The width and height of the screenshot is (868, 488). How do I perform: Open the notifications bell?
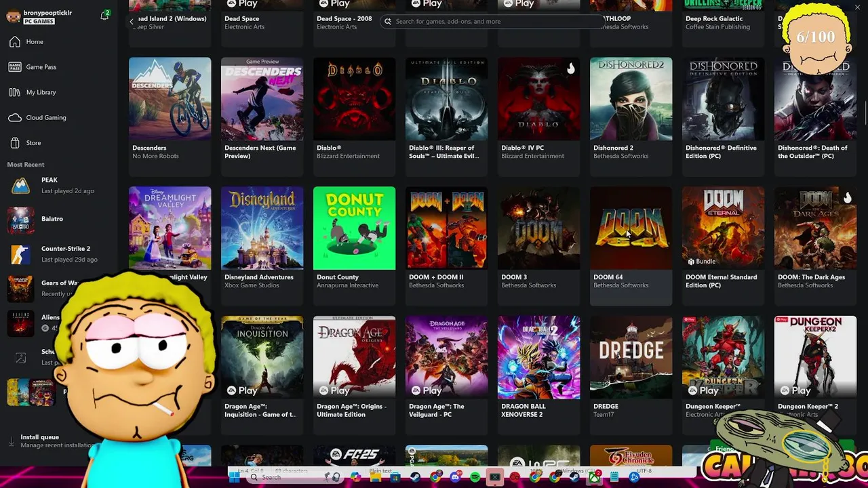[x=104, y=16]
